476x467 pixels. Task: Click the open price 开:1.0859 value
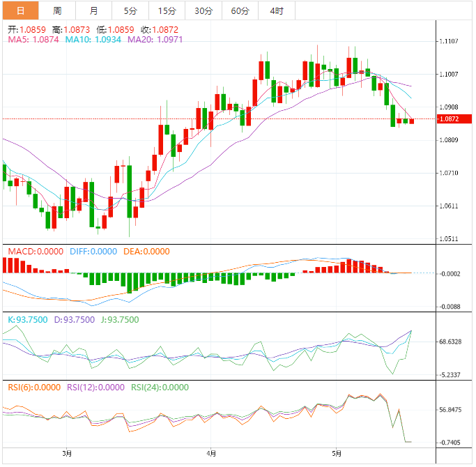[x=26, y=30]
